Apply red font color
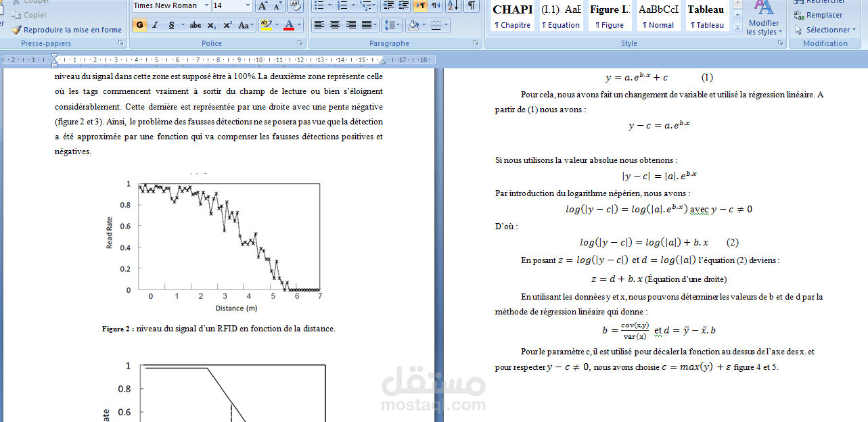Viewport: 868px width, 422px height. tap(289, 25)
